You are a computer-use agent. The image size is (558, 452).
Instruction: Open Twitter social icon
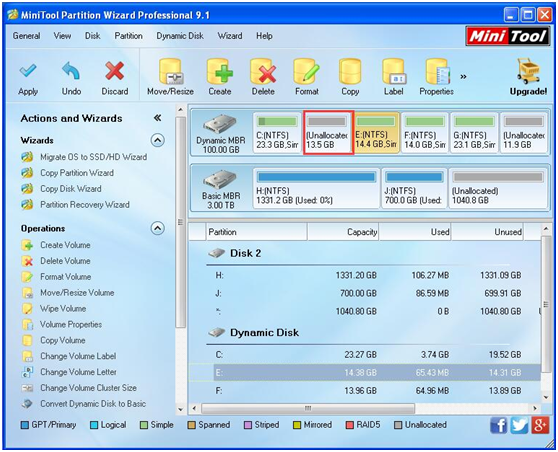point(519,425)
